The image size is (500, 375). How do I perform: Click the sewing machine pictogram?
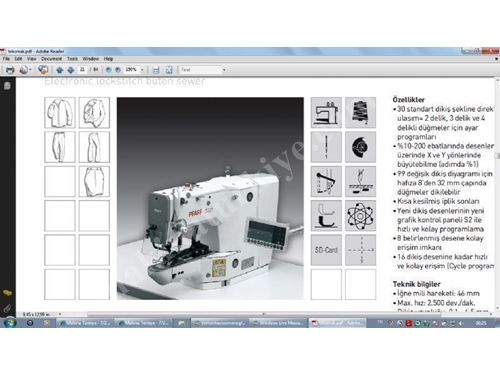coord(326,112)
